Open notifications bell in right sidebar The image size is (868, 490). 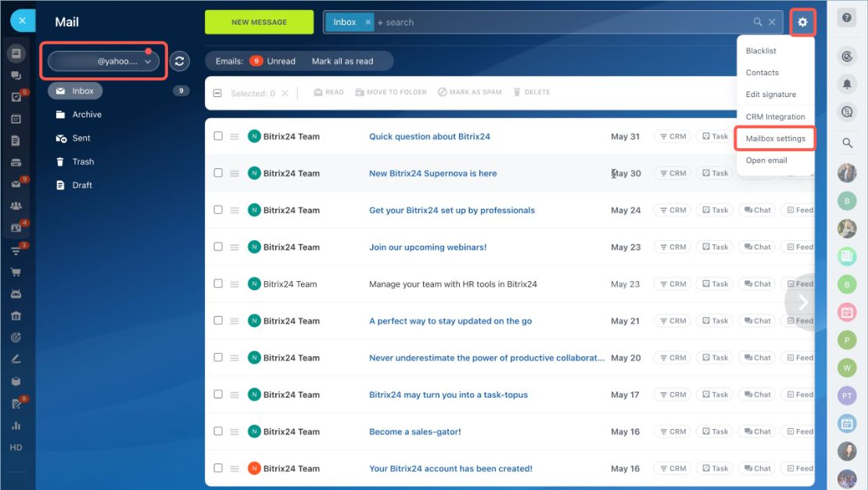(x=846, y=84)
